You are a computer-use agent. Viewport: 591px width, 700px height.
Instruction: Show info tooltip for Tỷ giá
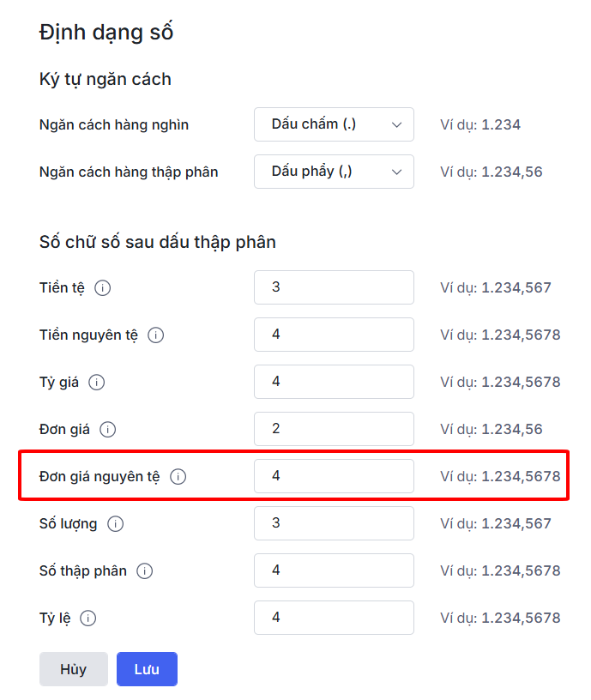click(97, 383)
